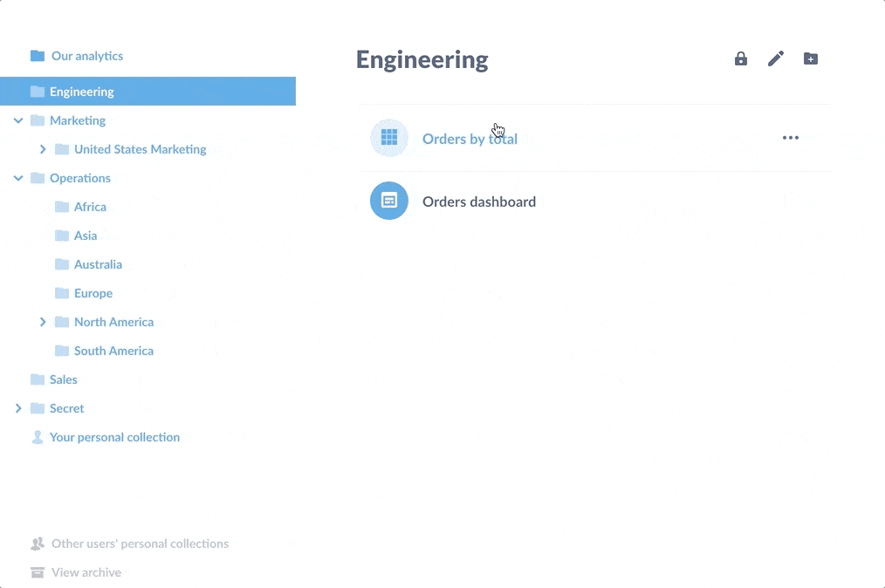Click the lock permissions icon for Engineering
The image size is (885, 588).
(x=740, y=58)
